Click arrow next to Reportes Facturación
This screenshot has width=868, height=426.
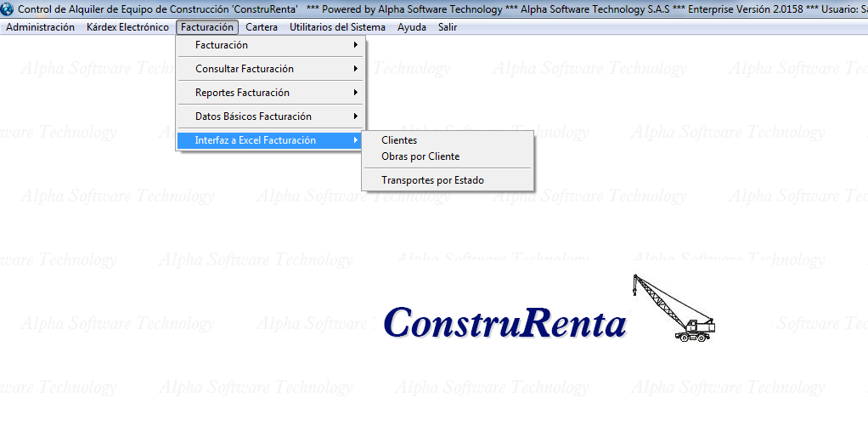(x=356, y=93)
